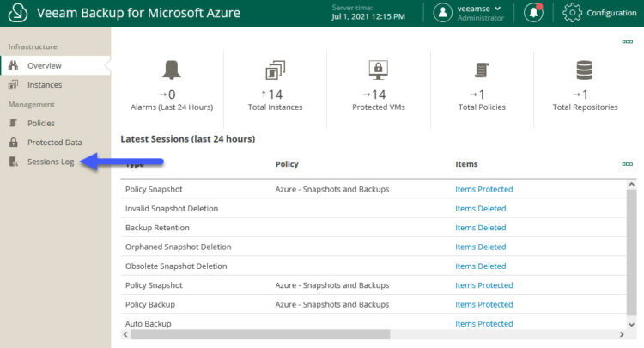
Task: Open Items Deleted link for Backup Retention
Action: pos(481,228)
